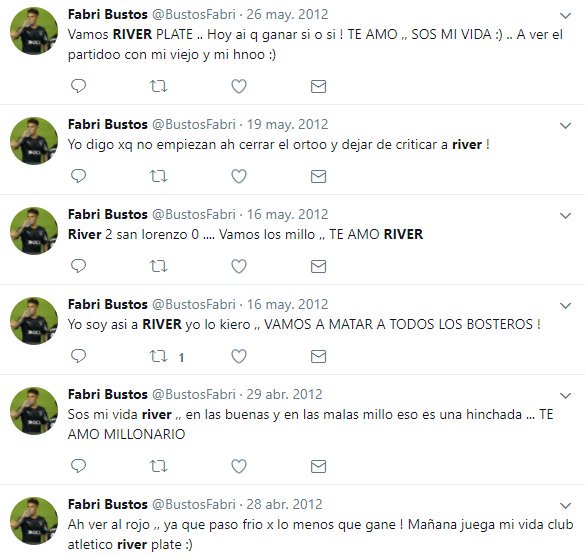
Task: Open options chevron on 26 may. tweet
Action: coord(566,16)
